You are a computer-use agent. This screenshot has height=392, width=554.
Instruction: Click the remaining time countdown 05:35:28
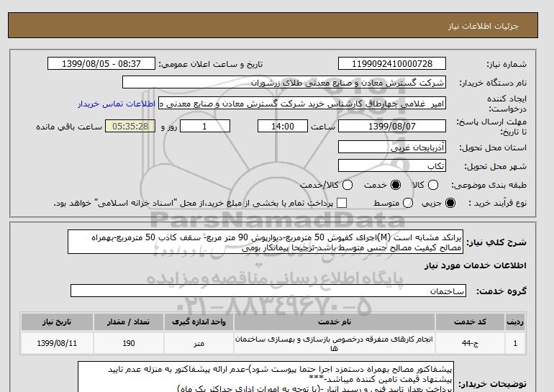[130, 126]
